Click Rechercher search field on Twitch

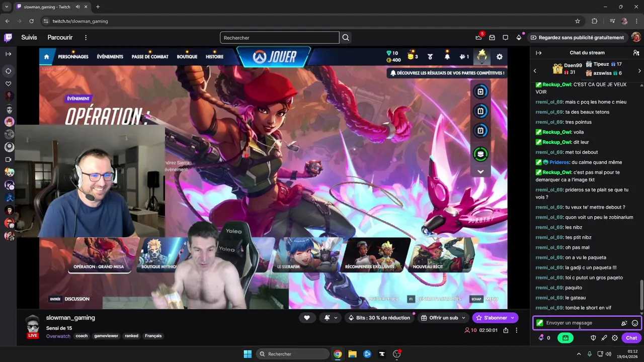pyautogui.click(x=279, y=38)
